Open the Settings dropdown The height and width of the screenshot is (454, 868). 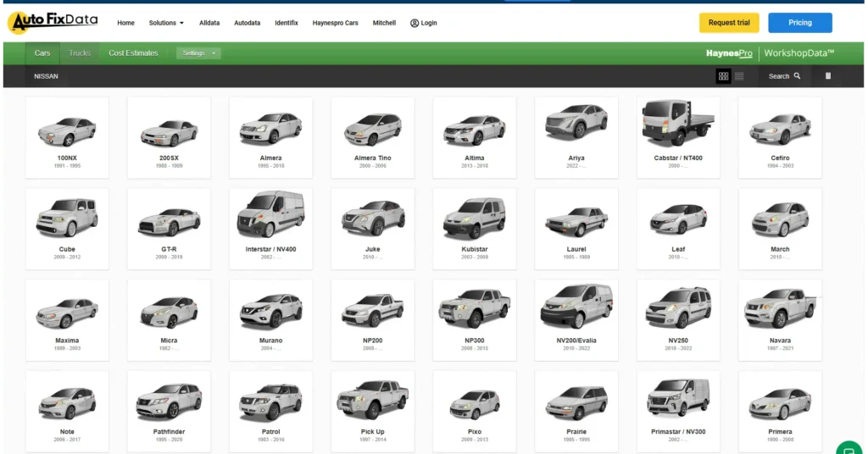[x=198, y=53]
